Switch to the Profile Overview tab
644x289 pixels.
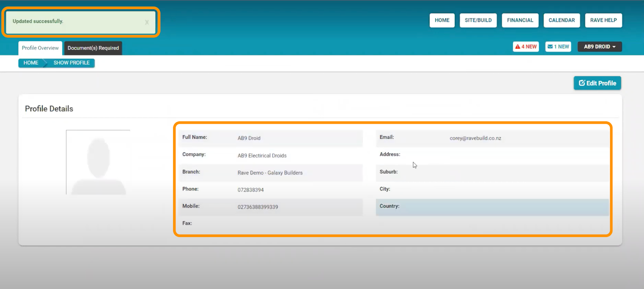coord(40,48)
